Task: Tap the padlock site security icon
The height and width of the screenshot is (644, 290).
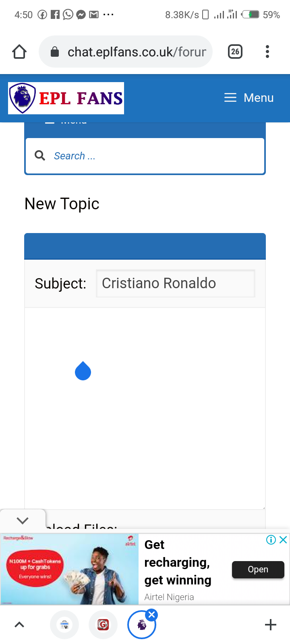Action: pos(55,52)
